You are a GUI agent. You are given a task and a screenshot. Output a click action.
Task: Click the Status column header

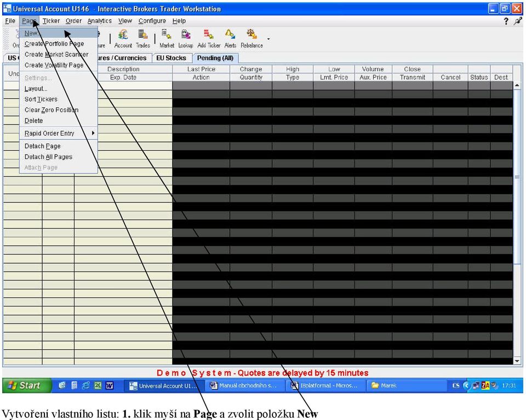click(x=479, y=77)
